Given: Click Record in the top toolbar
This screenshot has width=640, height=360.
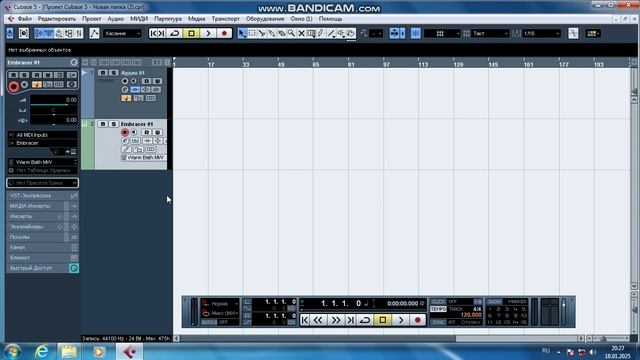Looking at the screenshot, I should (x=224, y=33).
